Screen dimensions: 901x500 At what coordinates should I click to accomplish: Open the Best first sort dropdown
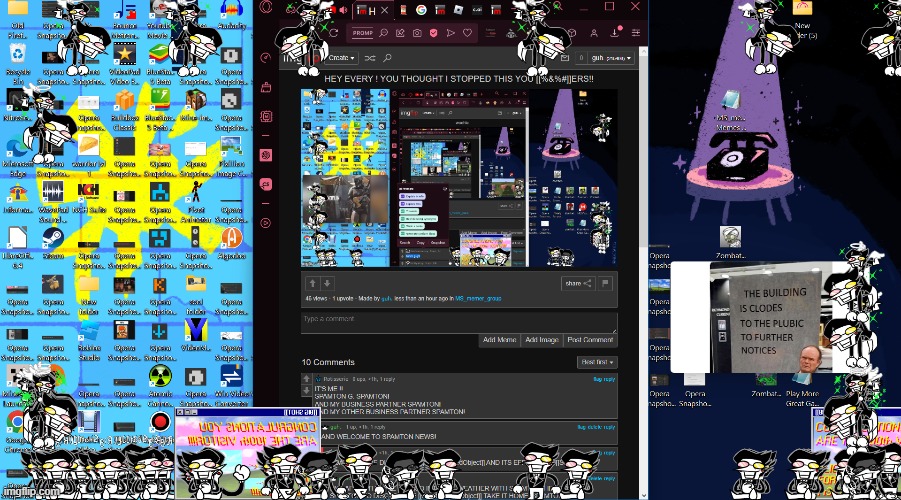click(x=597, y=362)
